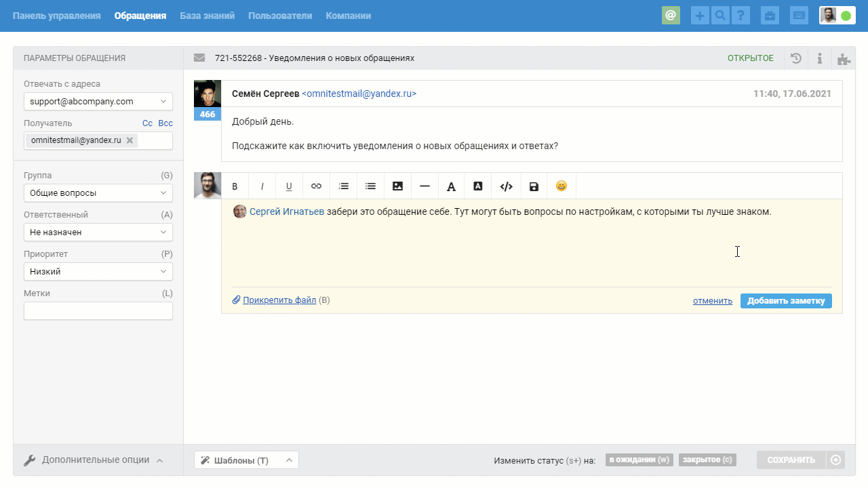868x488 pixels.
Task: Click the 'ОТКРЫТОЕ' status label
Action: [x=751, y=58]
